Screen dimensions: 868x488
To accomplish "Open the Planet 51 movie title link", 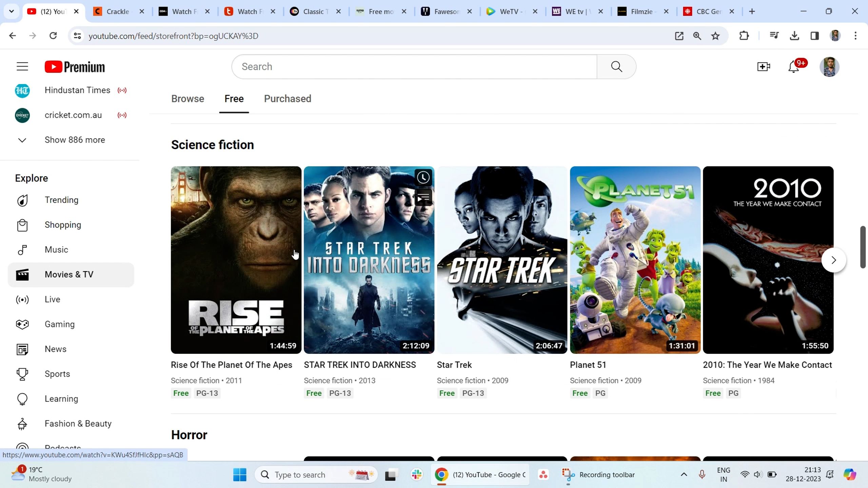I will (588, 365).
